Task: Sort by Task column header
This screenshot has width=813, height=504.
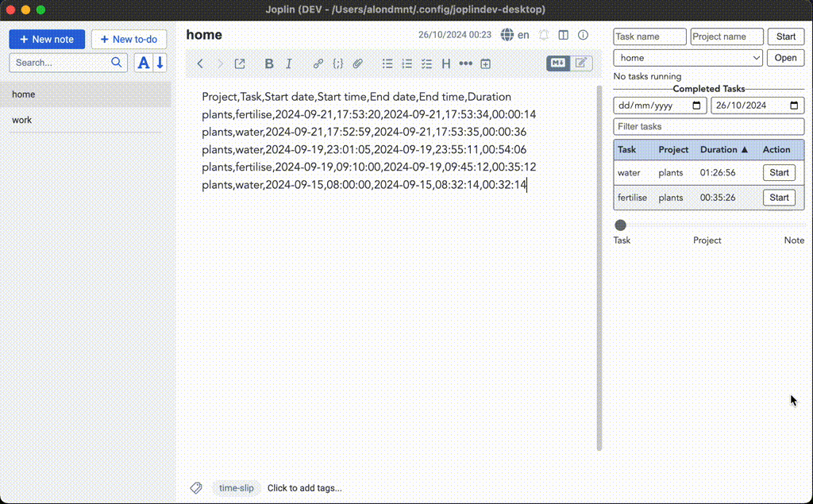Action: 626,150
